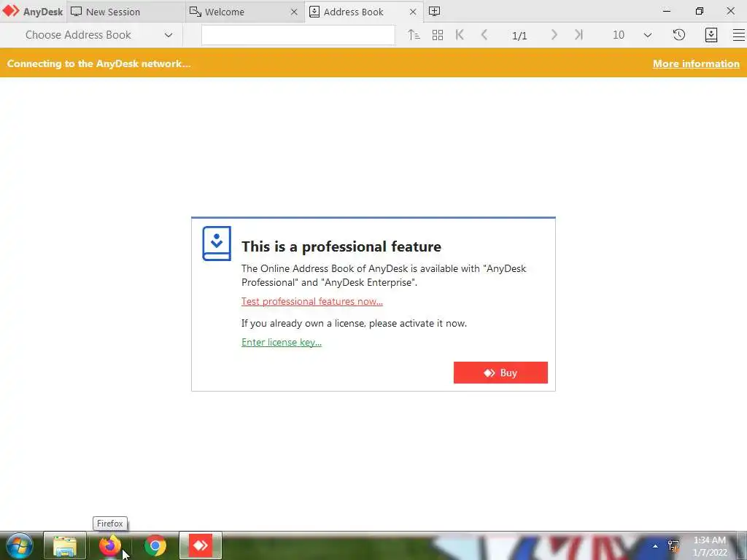
Task: Open the taskbar clock
Action: pos(709,546)
